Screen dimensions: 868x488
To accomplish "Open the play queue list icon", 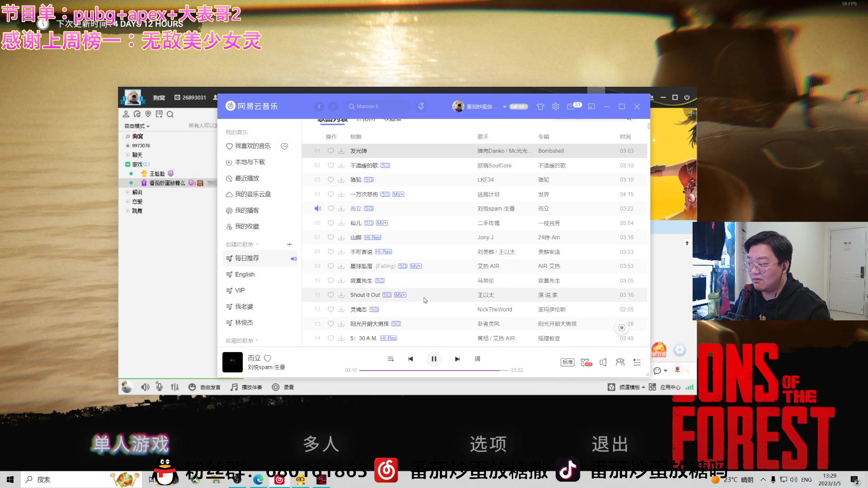I will click(637, 362).
